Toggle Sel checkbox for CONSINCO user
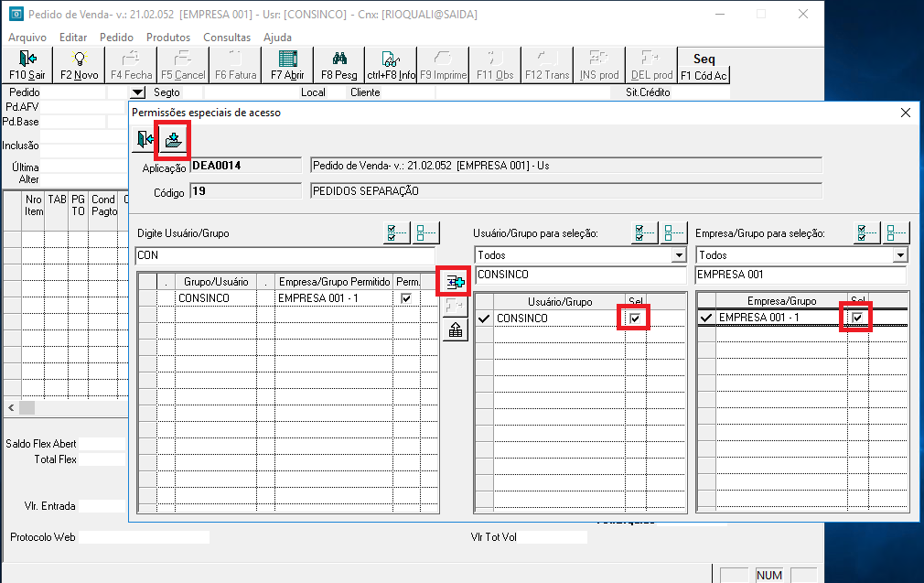The image size is (924, 583). 635,318
